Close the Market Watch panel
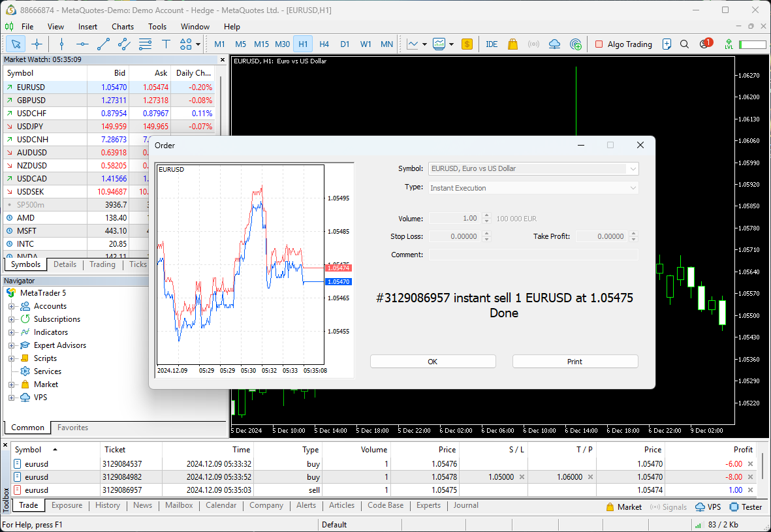 (x=223, y=59)
